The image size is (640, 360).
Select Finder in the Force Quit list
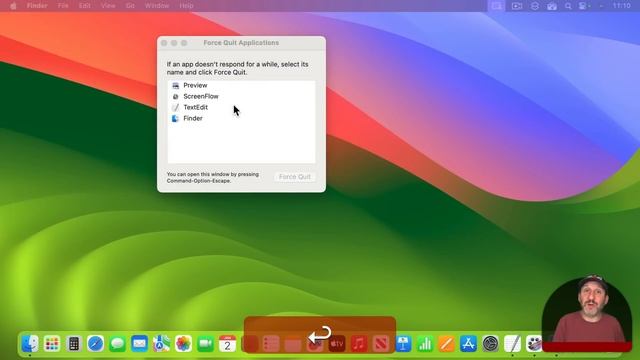click(241, 118)
